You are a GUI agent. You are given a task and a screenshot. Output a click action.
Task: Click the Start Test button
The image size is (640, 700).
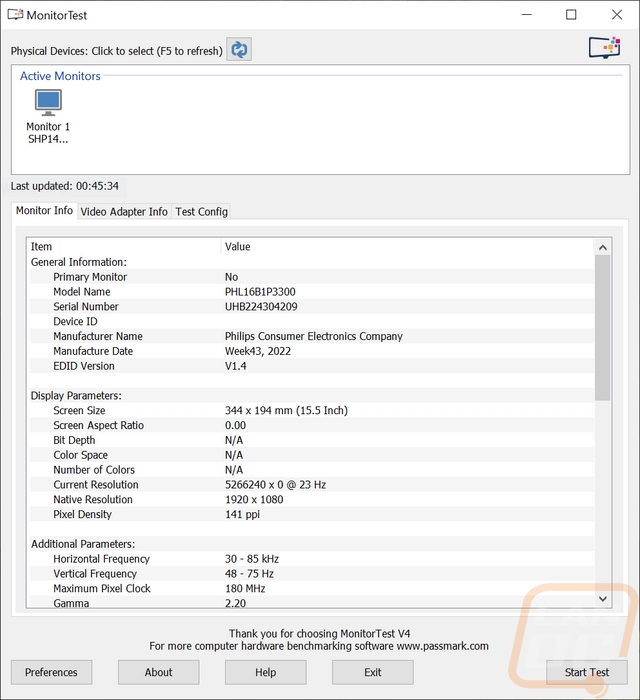(587, 672)
